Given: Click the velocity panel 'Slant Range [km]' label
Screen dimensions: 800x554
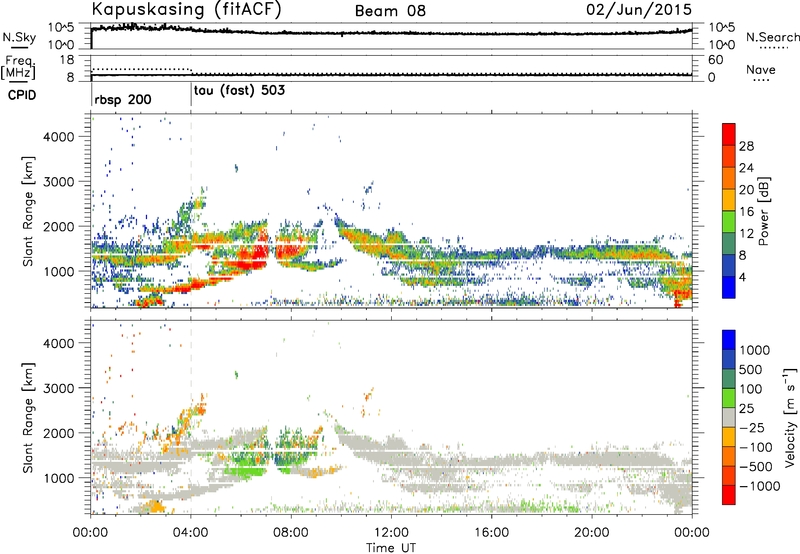Looking at the screenshot, I should 28,418.
